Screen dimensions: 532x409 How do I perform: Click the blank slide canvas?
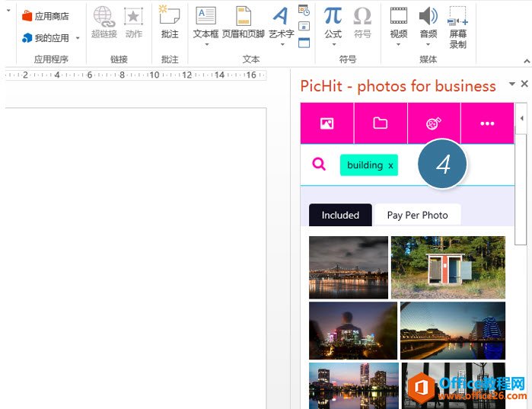click(x=135, y=258)
